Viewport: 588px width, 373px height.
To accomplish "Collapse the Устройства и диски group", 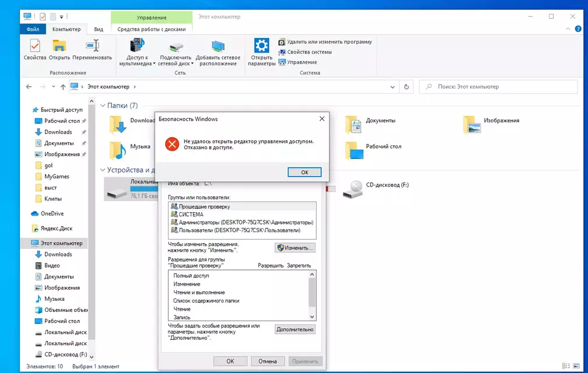I will (x=103, y=170).
